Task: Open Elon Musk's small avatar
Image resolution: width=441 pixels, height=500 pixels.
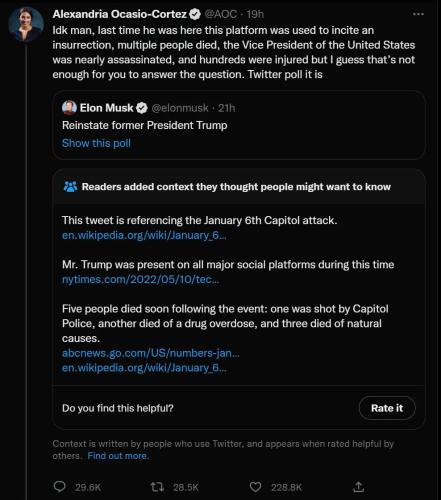Action: (x=69, y=108)
